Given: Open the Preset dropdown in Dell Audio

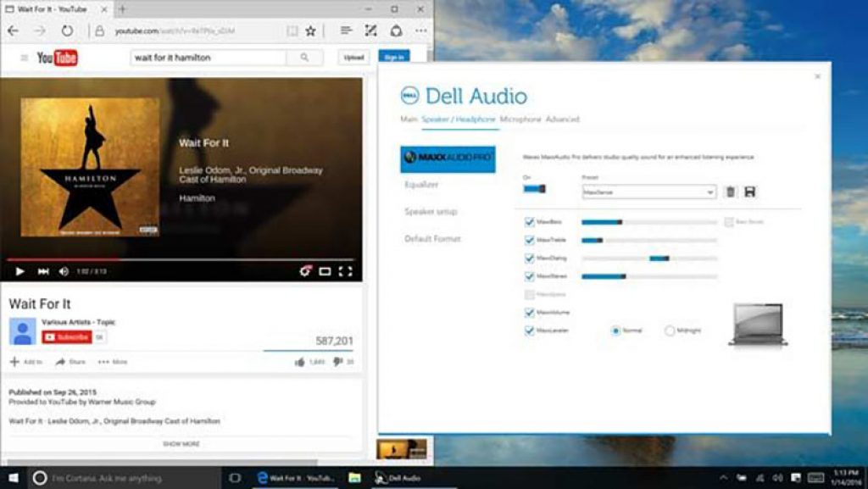Looking at the screenshot, I should point(648,192).
